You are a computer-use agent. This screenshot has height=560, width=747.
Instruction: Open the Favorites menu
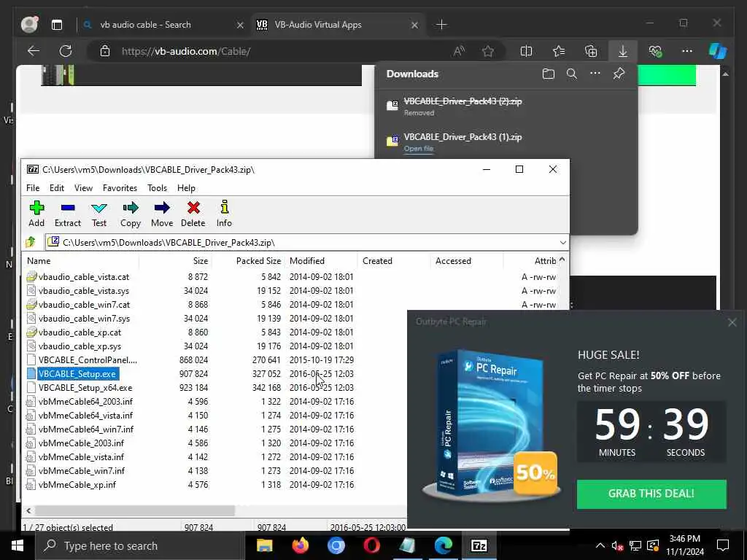click(120, 188)
